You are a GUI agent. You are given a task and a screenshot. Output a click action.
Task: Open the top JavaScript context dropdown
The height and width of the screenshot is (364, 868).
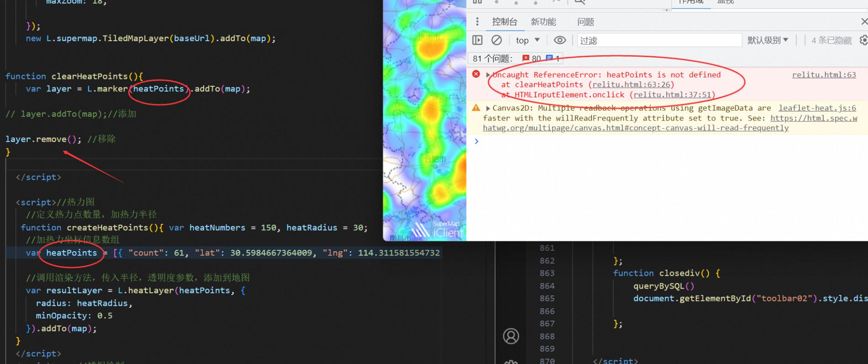pos(528,40)
